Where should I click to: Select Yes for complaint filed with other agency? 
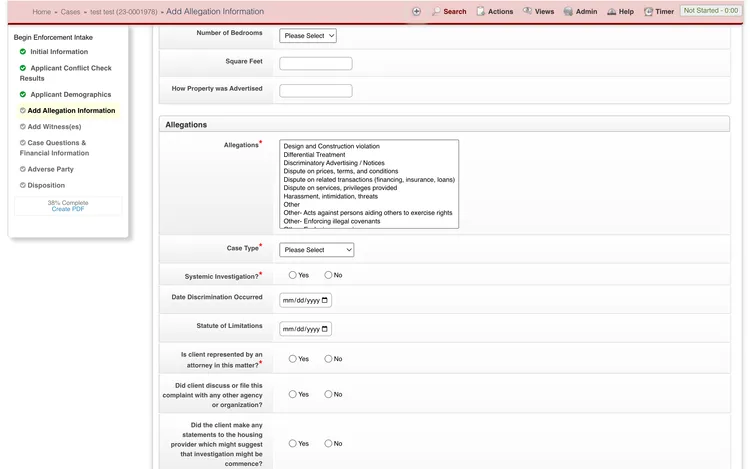point(292,394)
